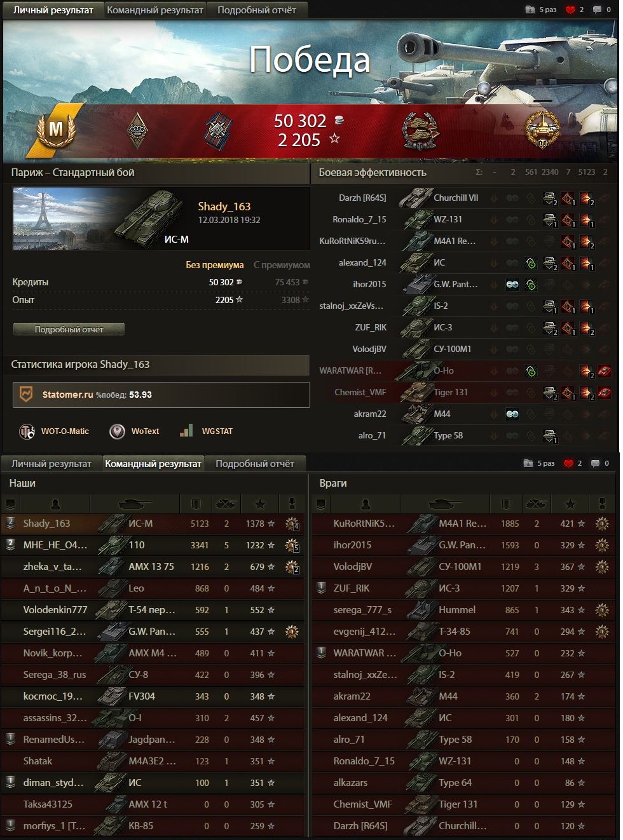Sort enemies by the kills column header

tap(536, 504)
